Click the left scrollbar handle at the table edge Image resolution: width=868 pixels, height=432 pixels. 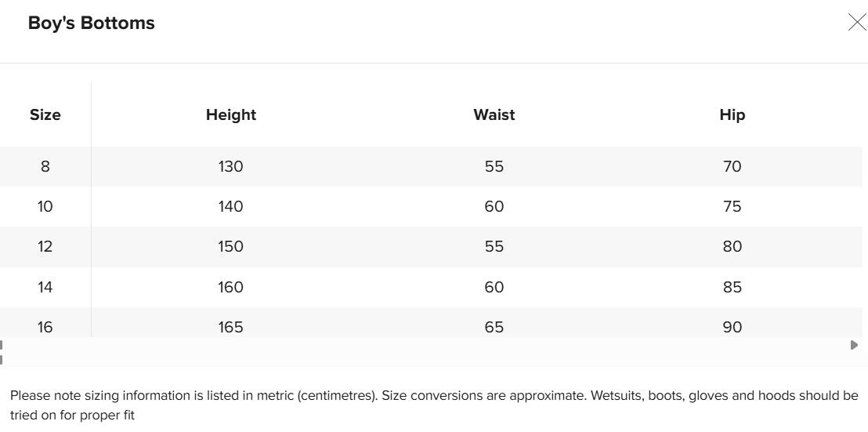pyautogui.click(x=2, y=345)
